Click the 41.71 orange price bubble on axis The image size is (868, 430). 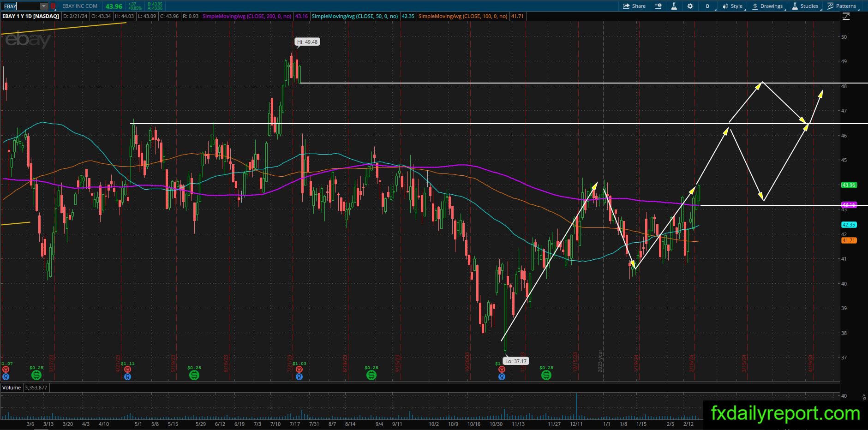click(849, 240)
